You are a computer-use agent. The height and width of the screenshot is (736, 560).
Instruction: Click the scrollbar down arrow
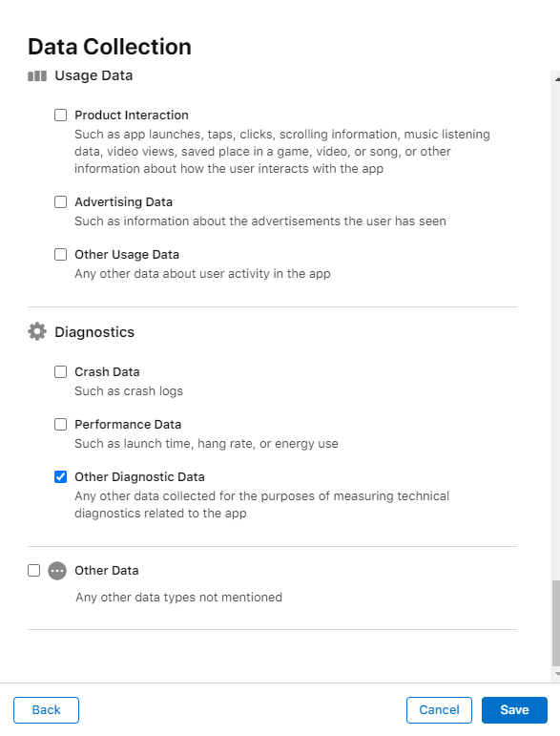(x=556, y=674)
